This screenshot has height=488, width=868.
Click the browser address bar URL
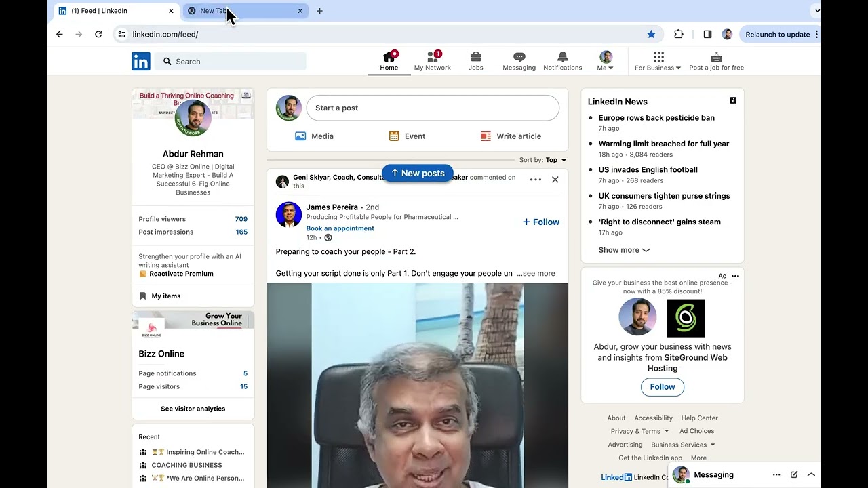tap(165, 34)
